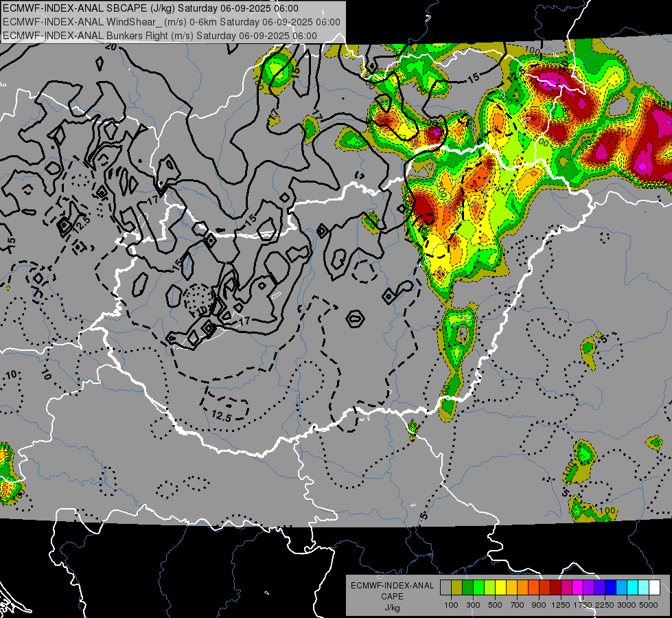The image size is (672, 618).
Task: Select the cyan legend swatch
Action: coord(633,587)
